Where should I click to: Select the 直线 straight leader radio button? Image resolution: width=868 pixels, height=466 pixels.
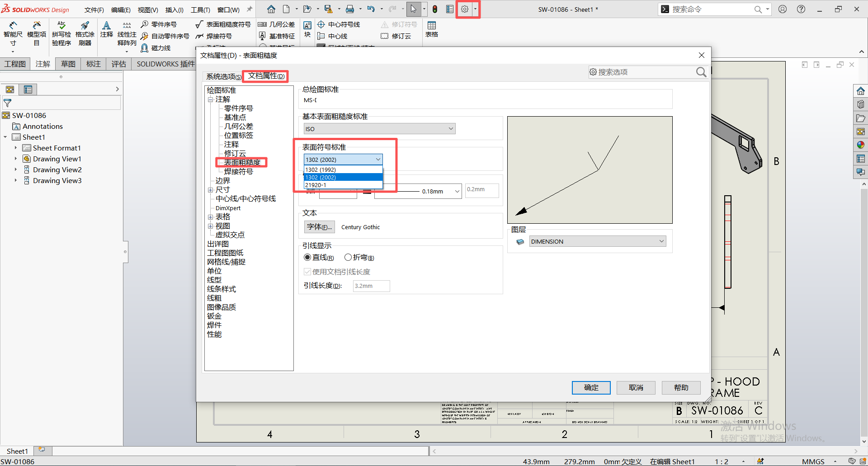click(x=307, y=257)
